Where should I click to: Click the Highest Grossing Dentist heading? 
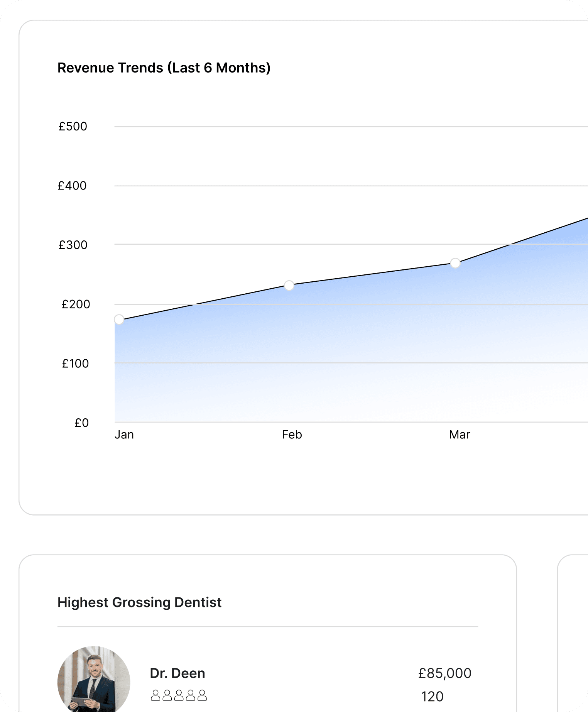coord(139,602)
